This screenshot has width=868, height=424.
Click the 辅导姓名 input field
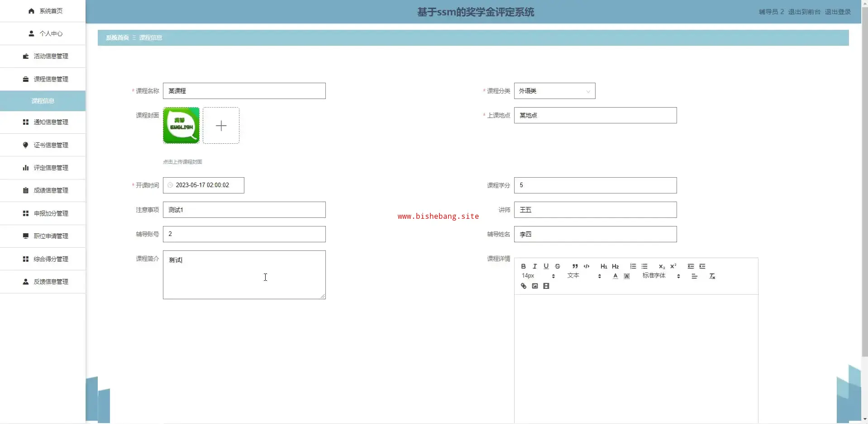[x=595, y=234]
